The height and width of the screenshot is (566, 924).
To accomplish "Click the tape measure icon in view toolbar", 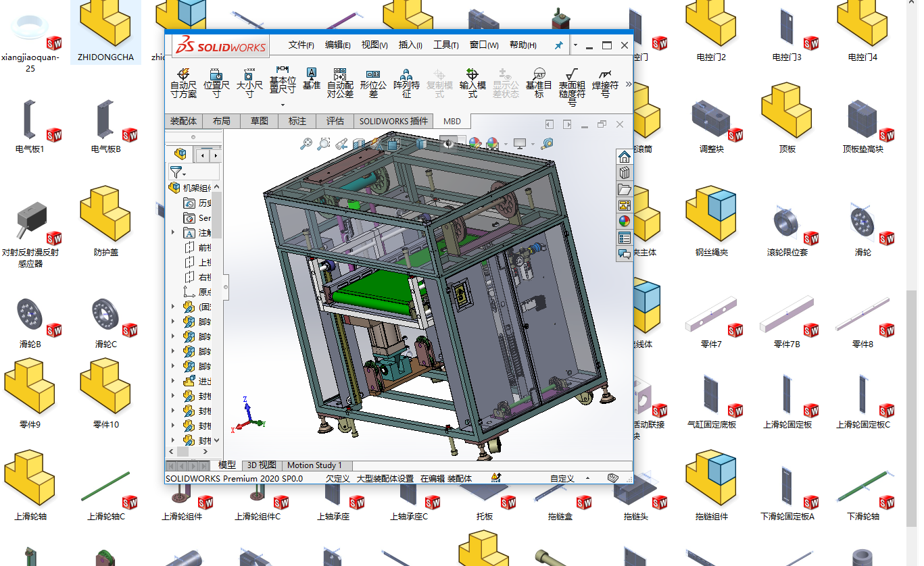I will [x=547, y=143].
